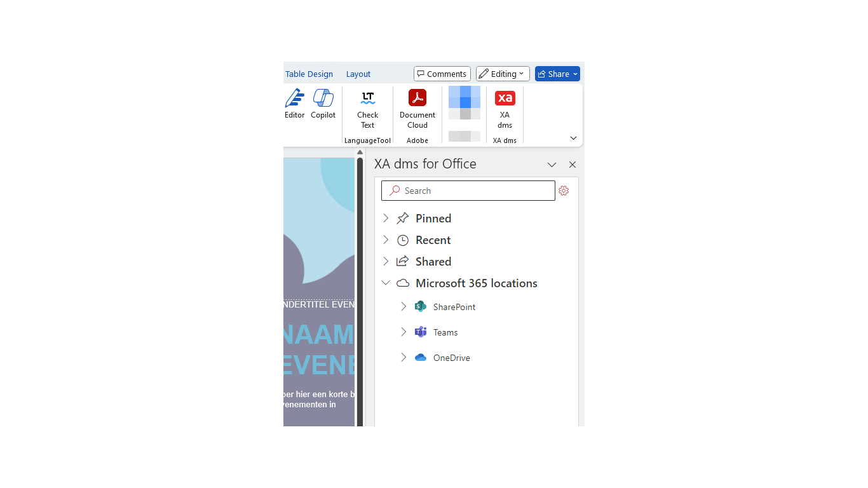Click the pin icon next to Pinned
Image resolution: width=868 pixels, height=488 pixels.
402,219
